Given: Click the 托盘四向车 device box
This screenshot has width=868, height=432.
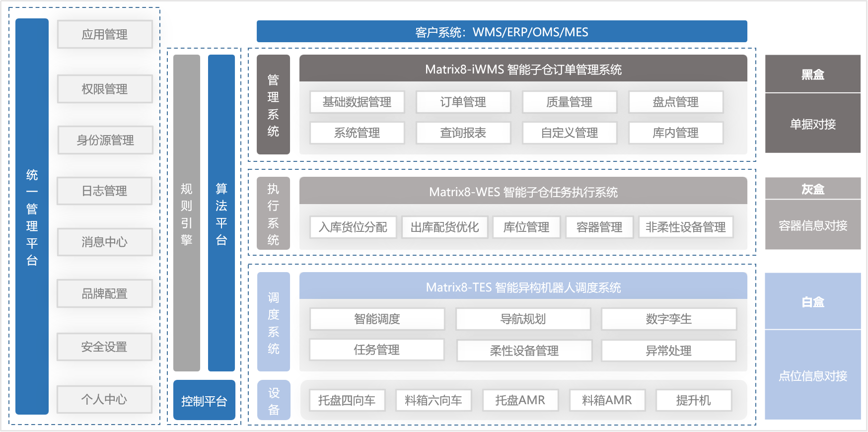Looking at the screenshot, I should click(347, 400).
